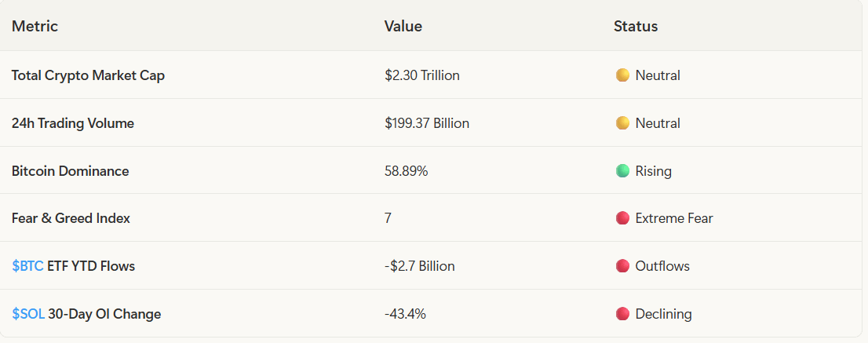The width and height of the screenshot is (868, 343).
Task: Click the -$2.7 Billion flows value
Action: pyautogui.click(x=419, y=266)
